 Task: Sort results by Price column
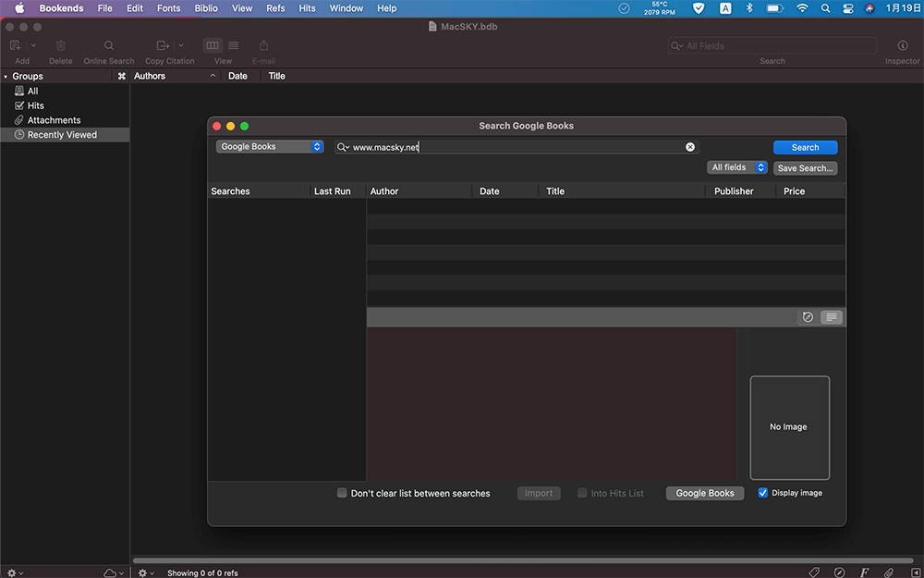pos(810,191)
